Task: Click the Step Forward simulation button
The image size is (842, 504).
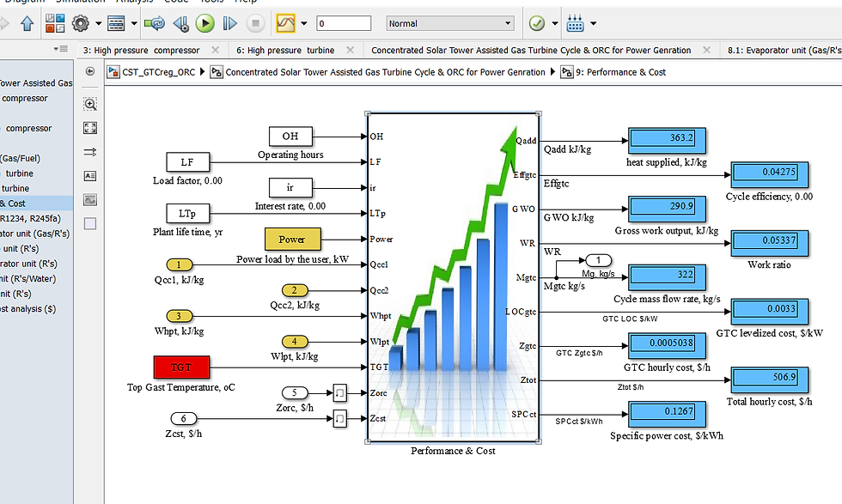Action: pyautogui.click(x=230, y=23)
